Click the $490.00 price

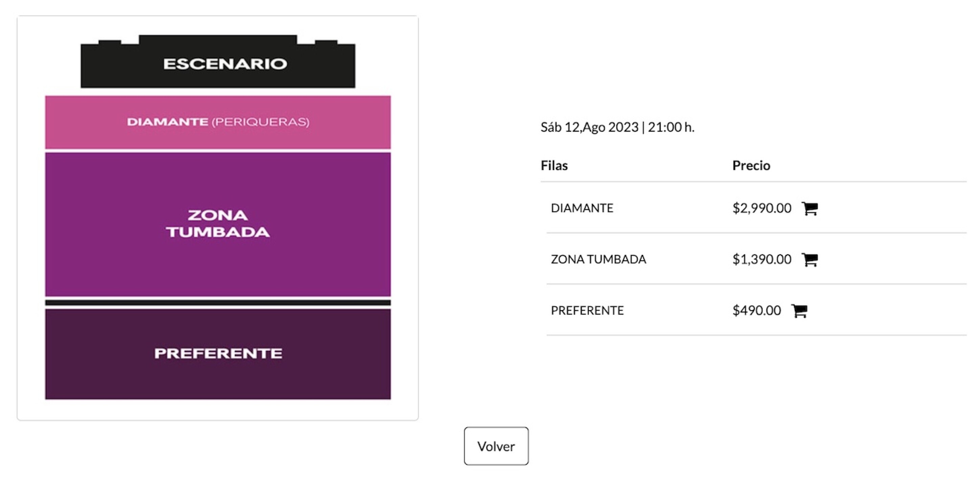[x=756, y=310]
